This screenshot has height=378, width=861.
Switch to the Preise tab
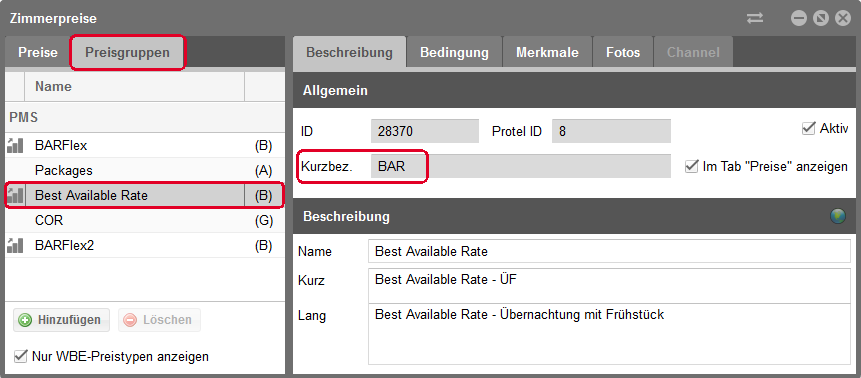point(38,53)
